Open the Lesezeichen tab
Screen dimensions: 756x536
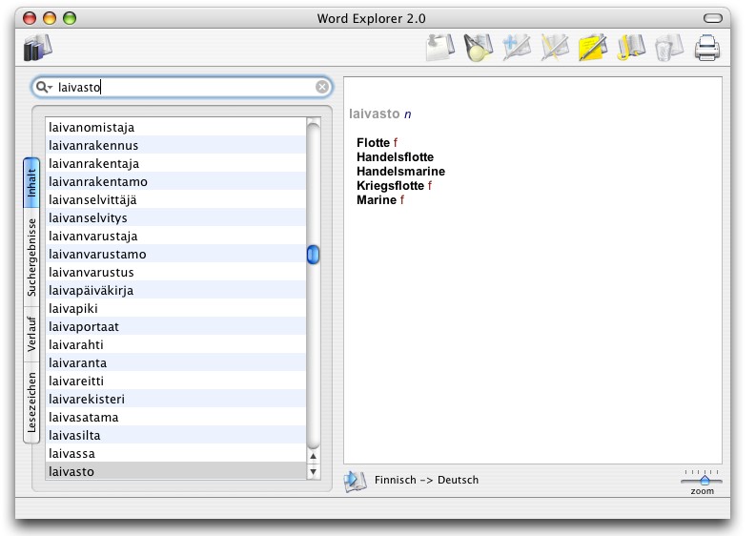coord(31,402)
